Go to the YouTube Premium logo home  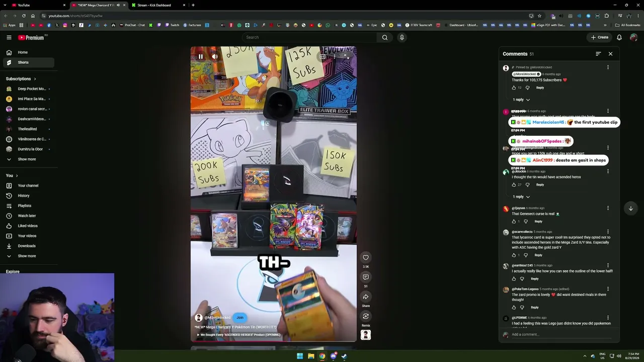click(32, 38)
